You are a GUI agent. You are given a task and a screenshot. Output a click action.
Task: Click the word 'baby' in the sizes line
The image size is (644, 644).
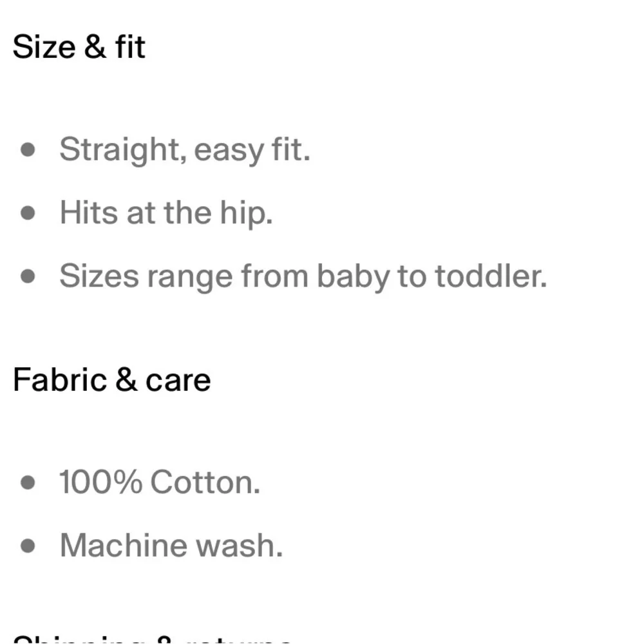pos(353,277)
